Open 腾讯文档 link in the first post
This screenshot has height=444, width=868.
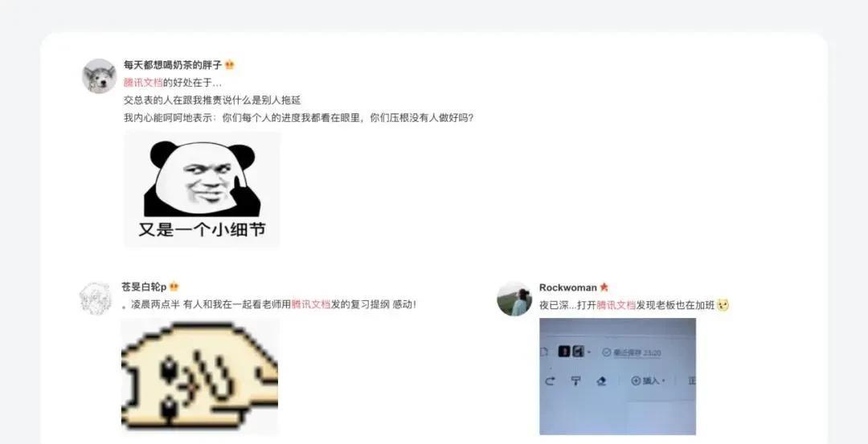143,83
